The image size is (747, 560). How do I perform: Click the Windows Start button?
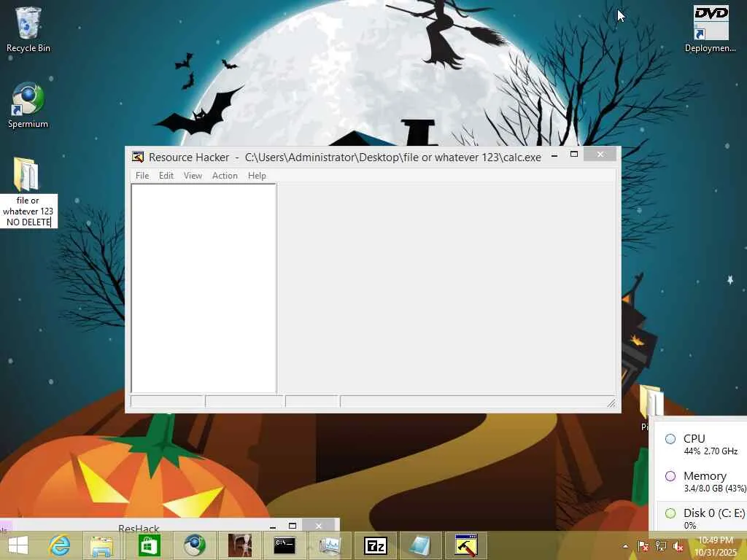(18, 545)
